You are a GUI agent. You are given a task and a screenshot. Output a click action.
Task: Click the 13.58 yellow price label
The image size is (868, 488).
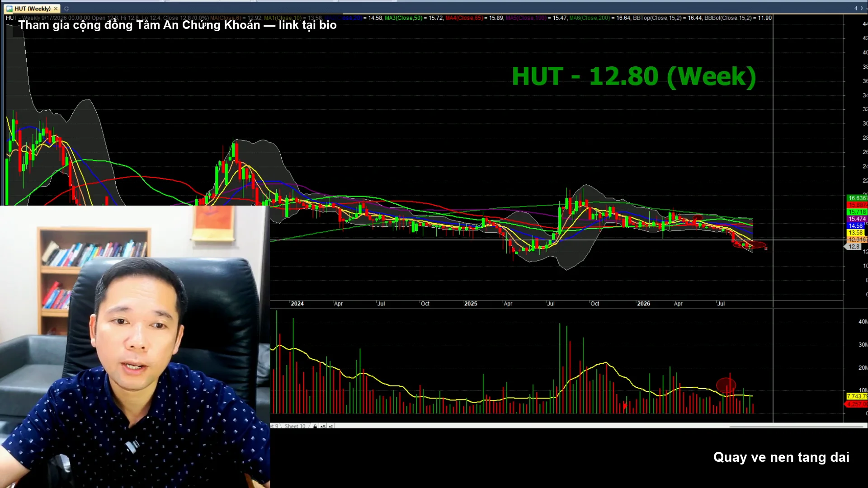(x=855, y=233)
